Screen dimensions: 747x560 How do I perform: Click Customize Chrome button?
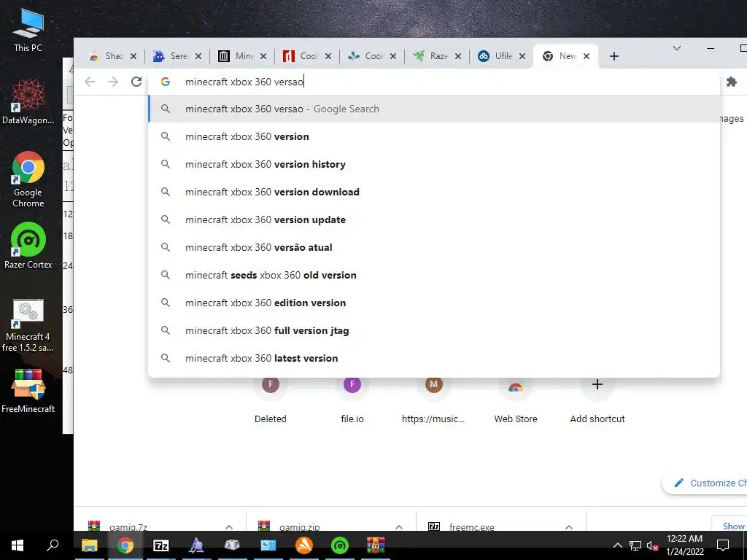tap(705, 483)
